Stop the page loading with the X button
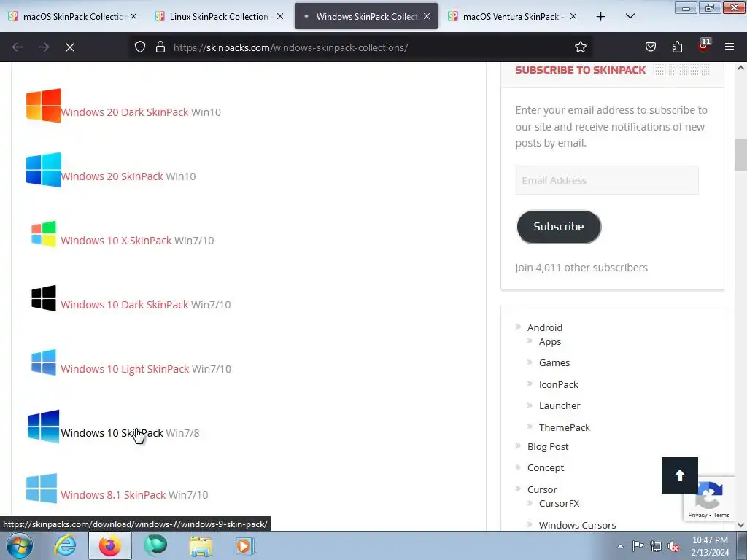This screenshot has height=560, width=747. click(69, 47)
